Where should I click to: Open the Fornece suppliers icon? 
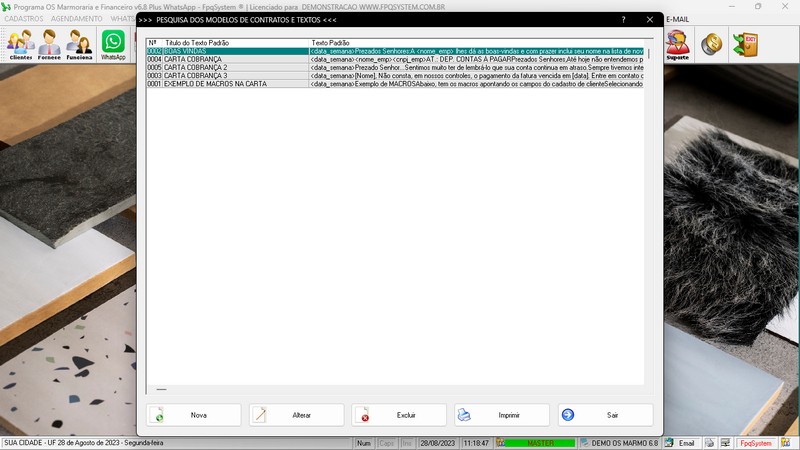49,45
